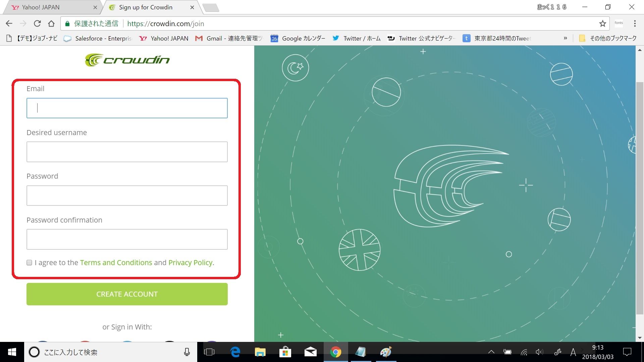The width and height of the screenshot is (644, 362).
Task: Open the Action Center notifications icon
Action: (x=627, y=352)
